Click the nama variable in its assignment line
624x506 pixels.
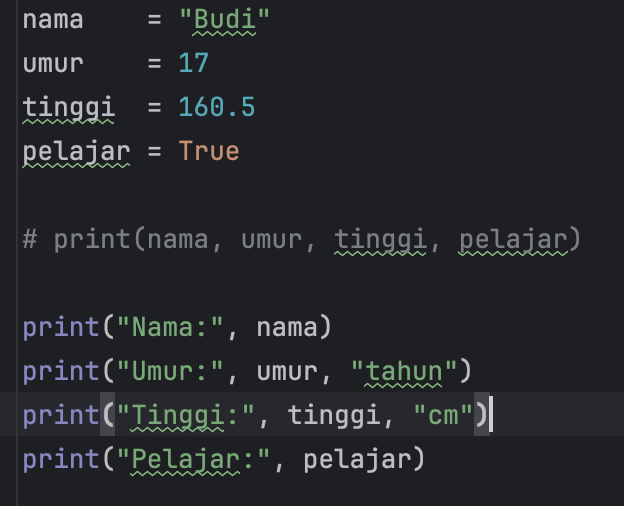[x=53, y=20]
